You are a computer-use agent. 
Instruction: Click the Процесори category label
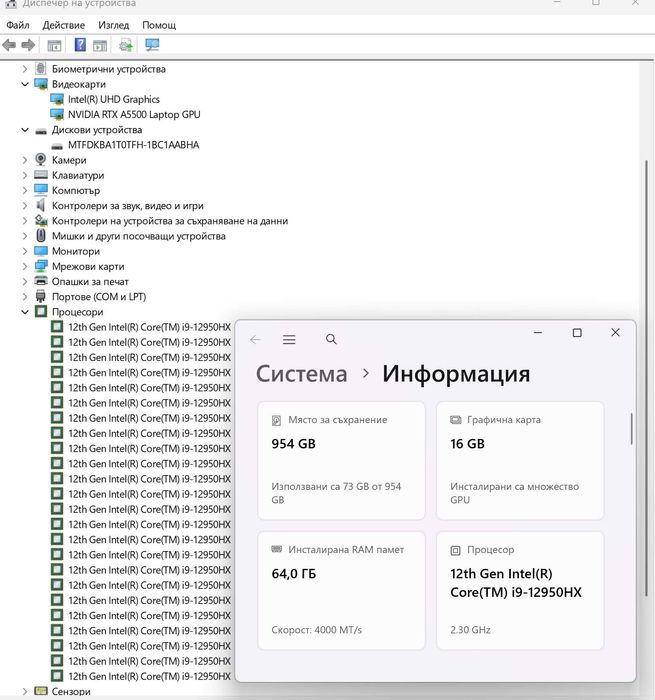pyautogui.click(x=78, y=312)
